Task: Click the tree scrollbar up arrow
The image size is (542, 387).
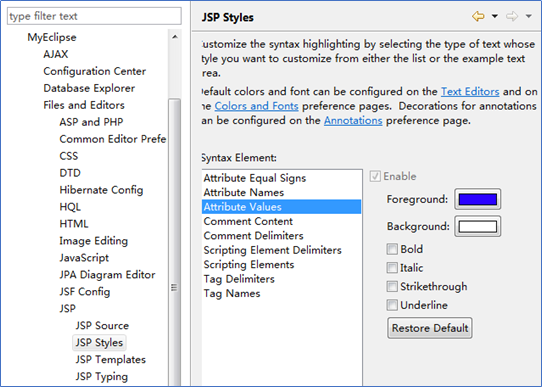Action: click(175, 37)
